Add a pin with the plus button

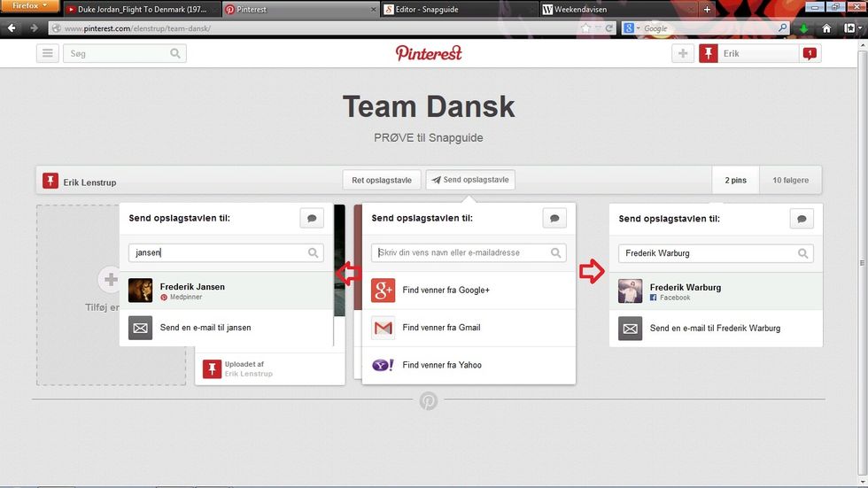tap(683, 54)
